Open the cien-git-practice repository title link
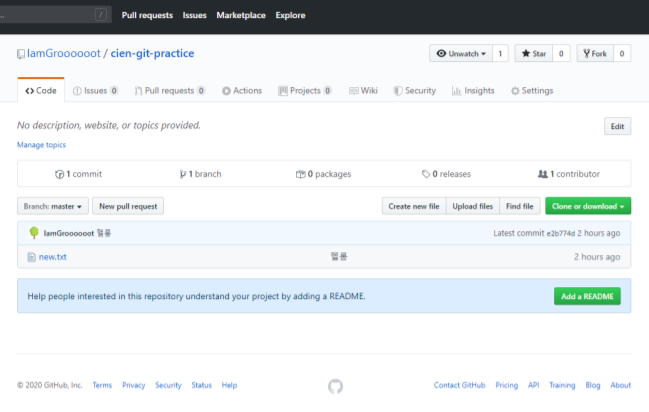 pyautogui.click(x=152, y=53)
